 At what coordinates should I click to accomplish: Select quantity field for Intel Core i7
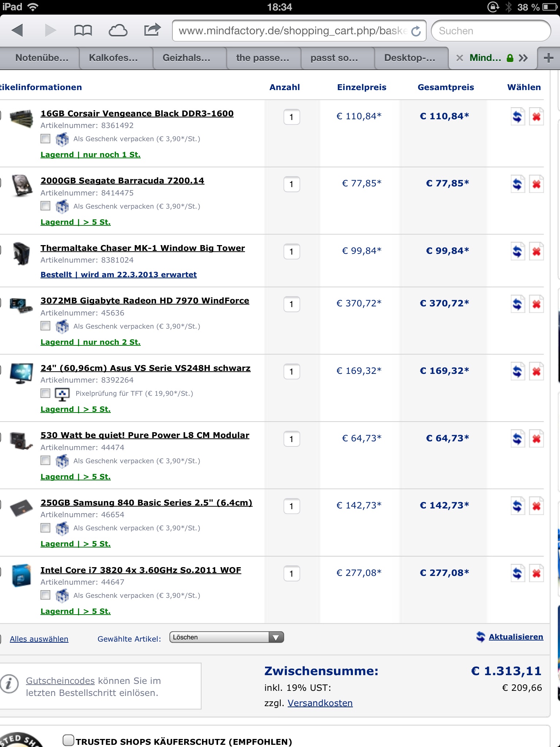292,573
